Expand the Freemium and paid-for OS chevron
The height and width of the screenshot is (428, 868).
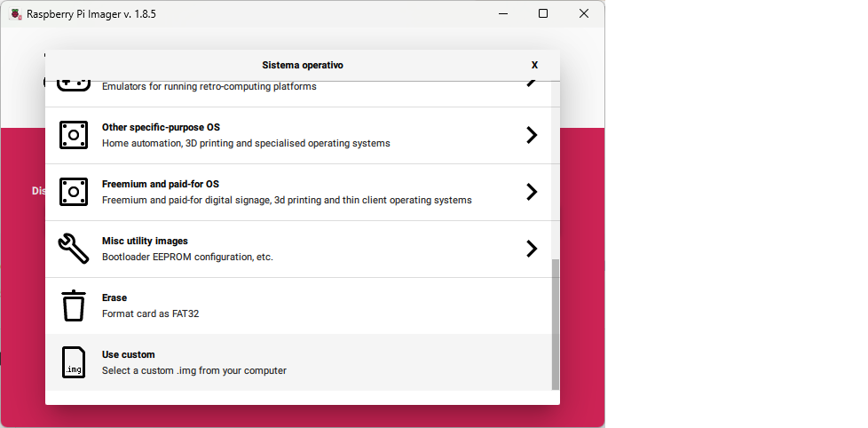coord(532,192)
